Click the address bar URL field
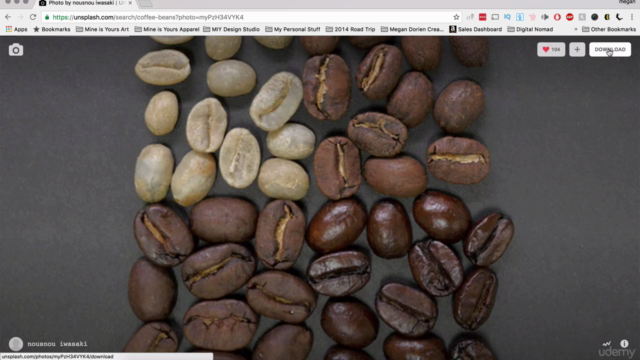The height and width of the screenshot is (360, 640). (249, 17)
